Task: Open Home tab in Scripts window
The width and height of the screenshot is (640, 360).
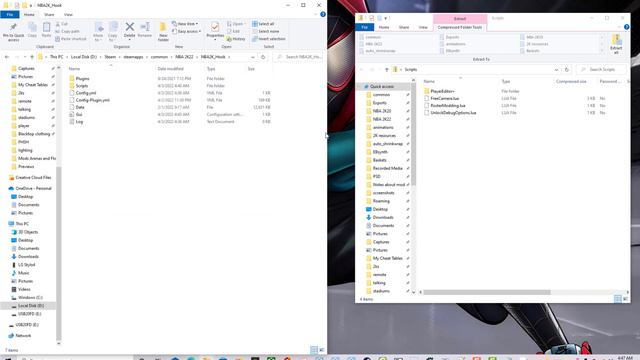Action: click(x=384, y=27)
